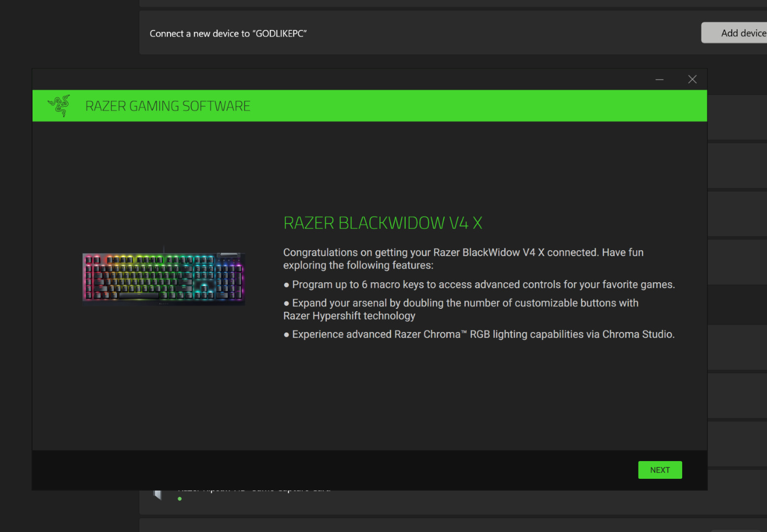
Task: Click the green NEXT button
Action: [660, 470]
